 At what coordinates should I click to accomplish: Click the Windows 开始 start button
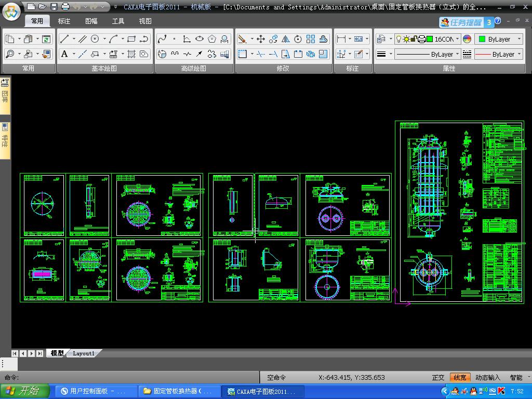(25, 391)
